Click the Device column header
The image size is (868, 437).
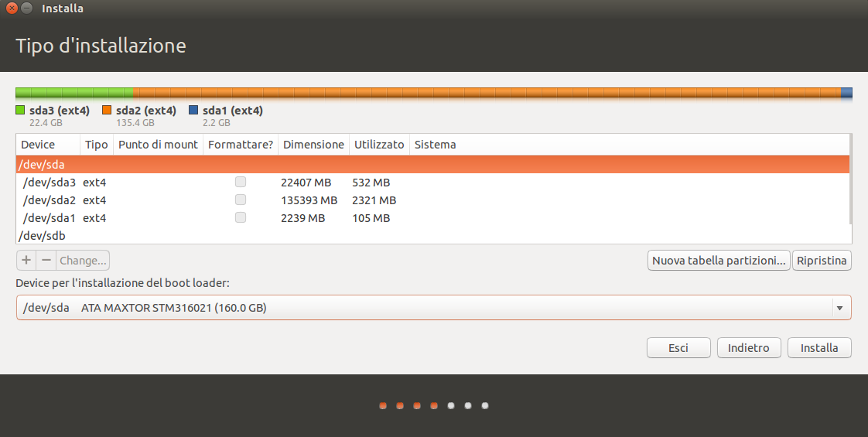click(x=48, y=145)
